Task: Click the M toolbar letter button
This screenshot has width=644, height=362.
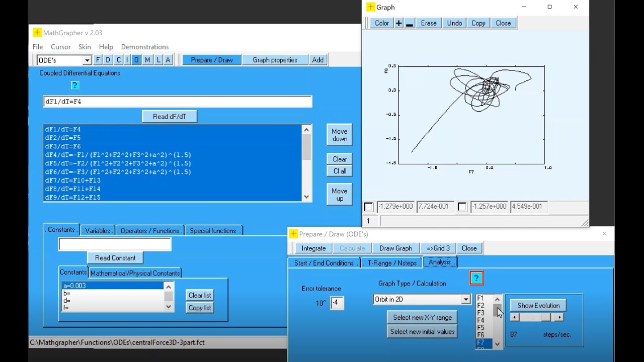Action: (147, 60)
